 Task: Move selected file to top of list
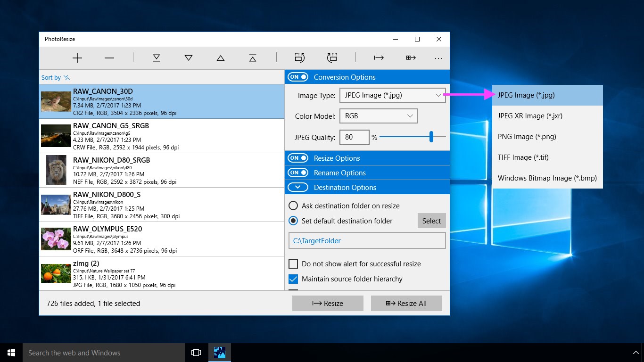(x=253, y=58)
